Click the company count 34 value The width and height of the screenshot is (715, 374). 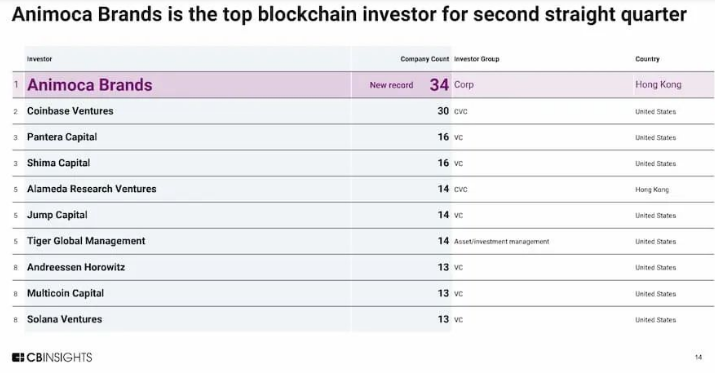click(x=439, y=85)
